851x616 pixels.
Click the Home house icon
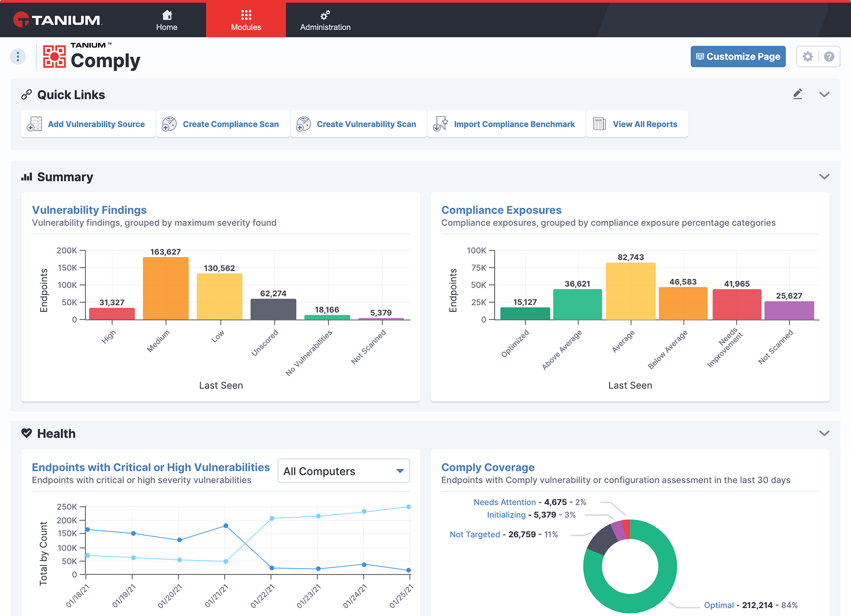167,15
